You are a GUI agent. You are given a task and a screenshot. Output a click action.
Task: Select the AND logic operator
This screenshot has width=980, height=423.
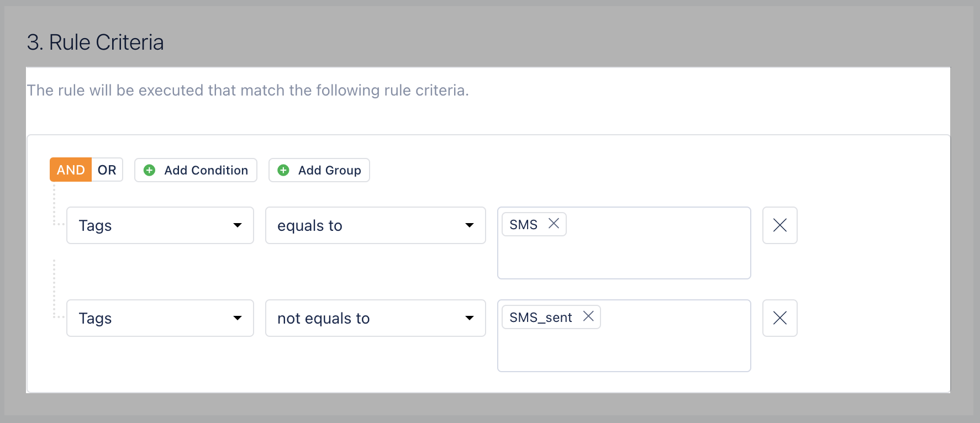tap(71, 170)
